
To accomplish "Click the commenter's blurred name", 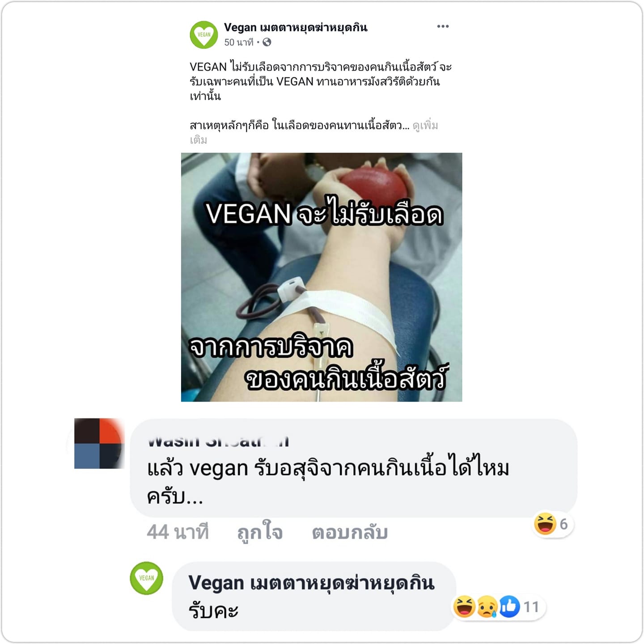I will [x=218, y=442].
